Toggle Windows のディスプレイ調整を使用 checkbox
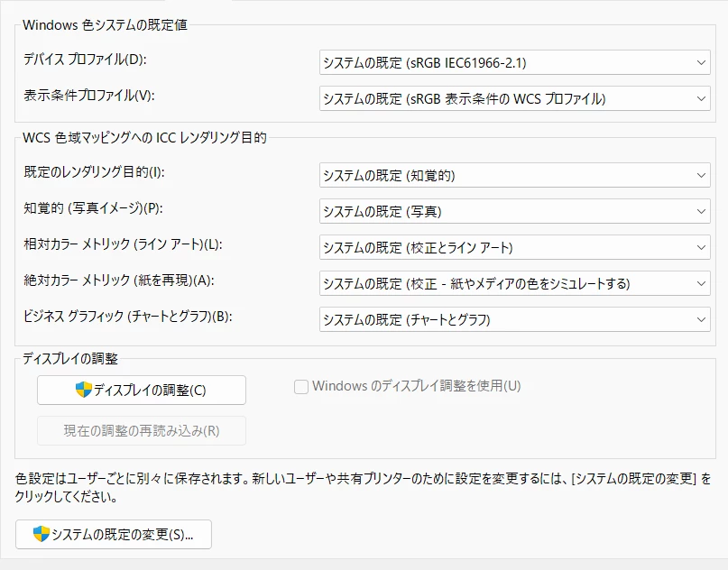The height and width of the screenshot is (570, 728). pos(301,386)
